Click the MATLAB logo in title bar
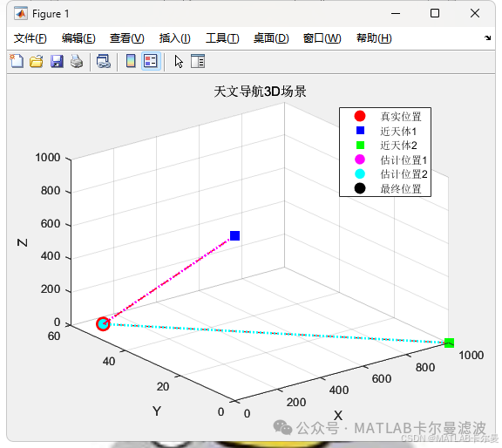Image resolution: width=502 pixels, height=448 pixels. [21, 13]
